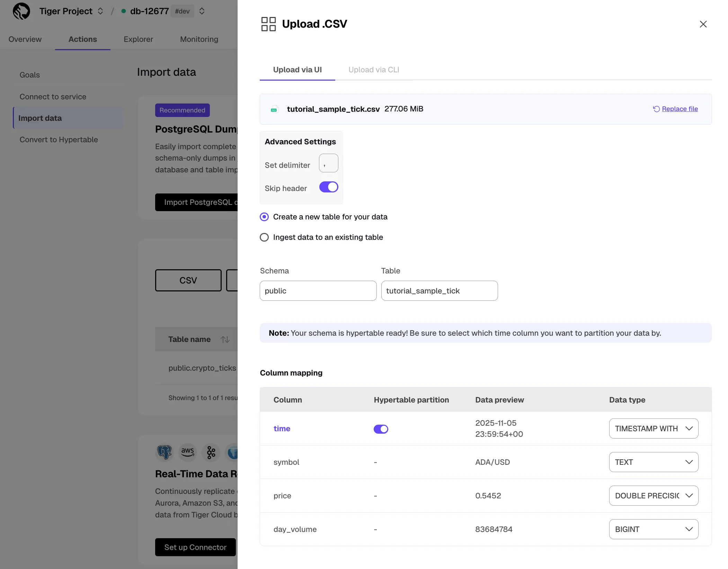The image size is (728, 569).
Task: Click the Tiger logo icon
Action: tap(21, 11)
